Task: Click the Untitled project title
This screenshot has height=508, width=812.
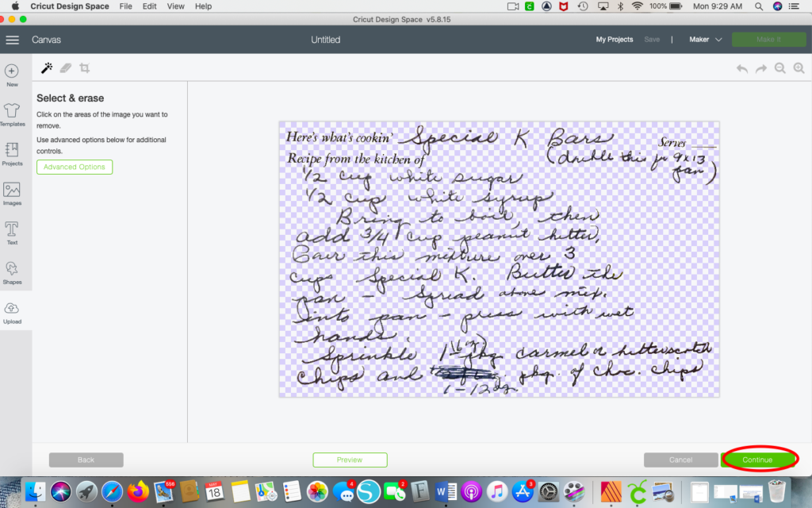Action: (325, 40)
